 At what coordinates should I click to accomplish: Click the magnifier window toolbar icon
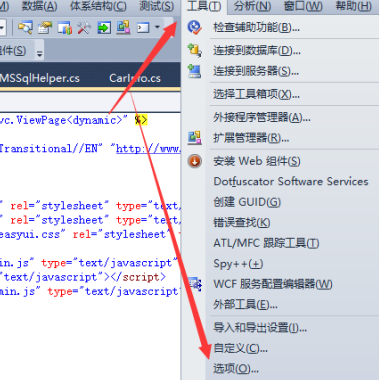click(x=25, y=28)
